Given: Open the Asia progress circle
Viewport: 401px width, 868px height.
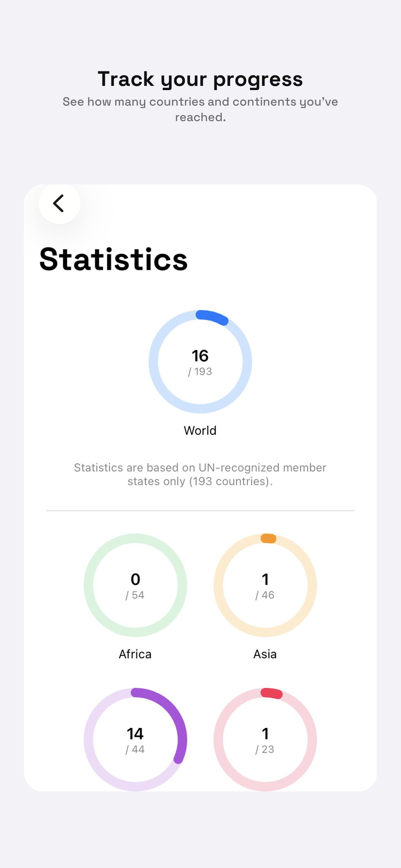Looking at the screenshot, I should pyautogui.click(x=265, y=585).
